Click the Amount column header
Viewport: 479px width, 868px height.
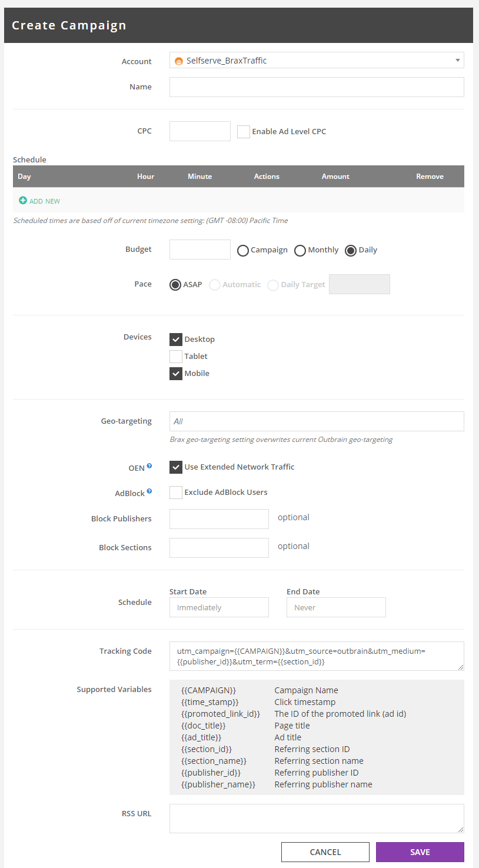[x=335, y=177]
